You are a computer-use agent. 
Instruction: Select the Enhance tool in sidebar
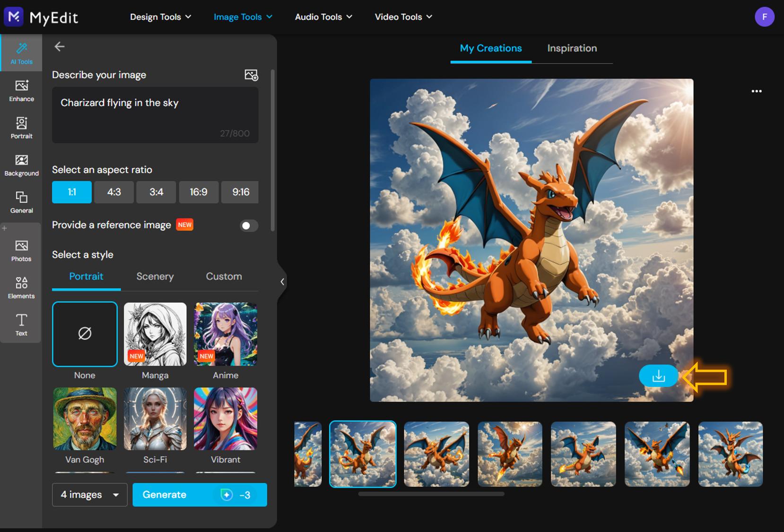click(21, 90)
